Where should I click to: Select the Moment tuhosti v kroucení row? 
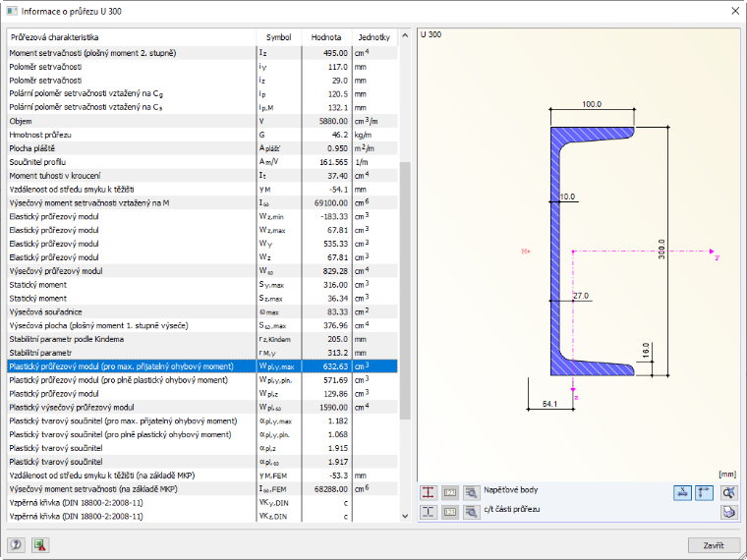pos(202,176)
